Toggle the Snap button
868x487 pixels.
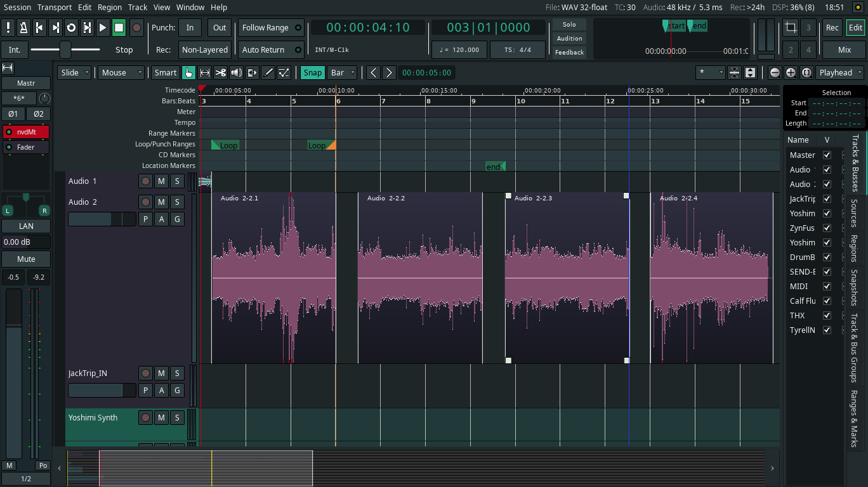tap(312, 73)
